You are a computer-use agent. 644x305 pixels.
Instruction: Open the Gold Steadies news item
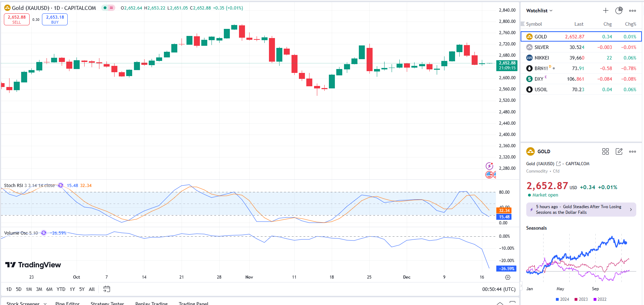[581, 210]
